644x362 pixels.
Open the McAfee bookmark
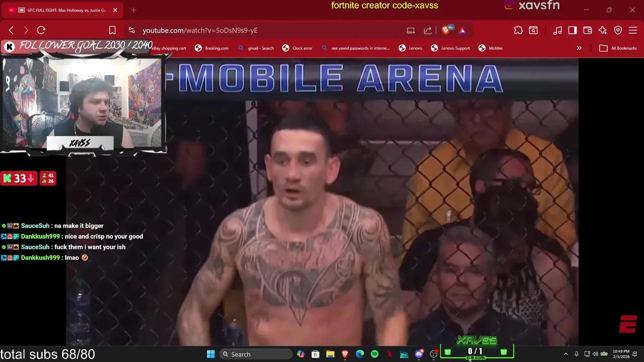click(x=490, y=48)
